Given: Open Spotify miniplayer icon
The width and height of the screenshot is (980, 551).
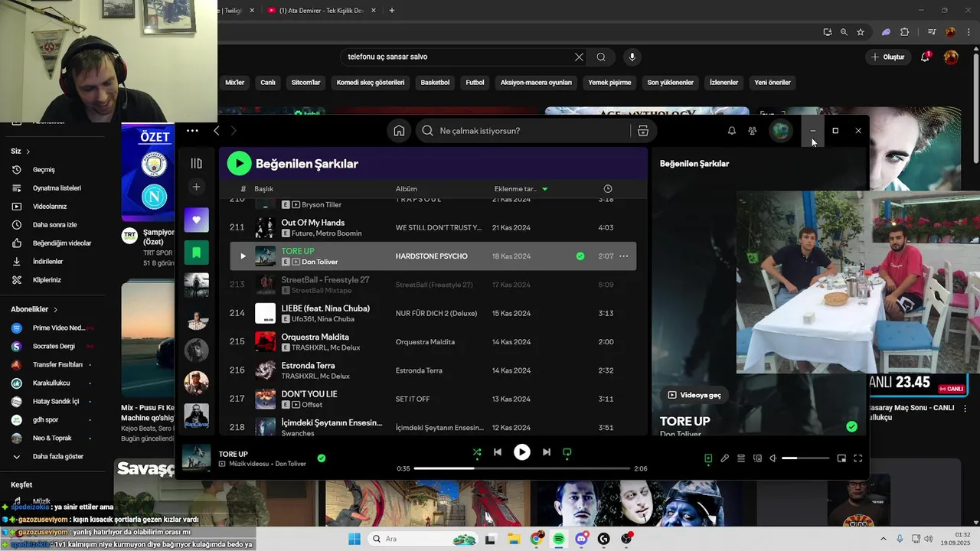Looking at the screenshot, I should tap(841, 458).
